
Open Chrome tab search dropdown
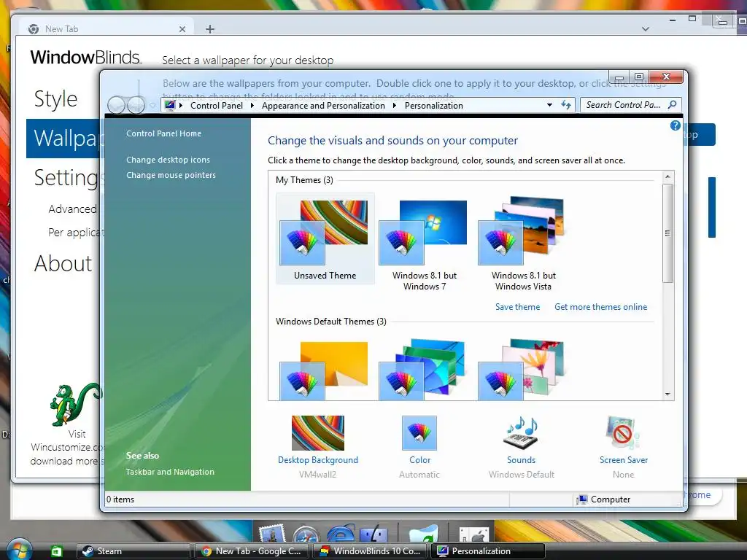pyautogui.click(x=646, y=29)
